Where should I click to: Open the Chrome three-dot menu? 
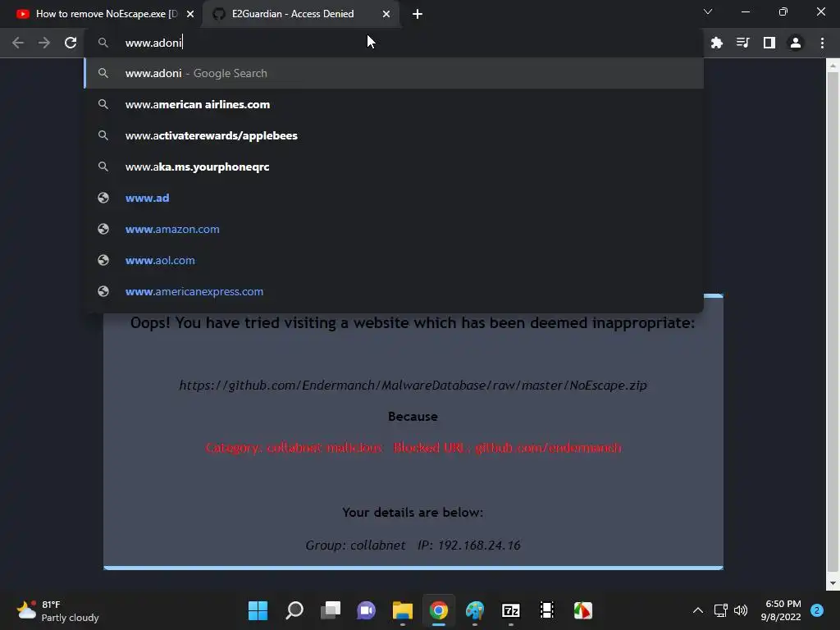(822, 43)
